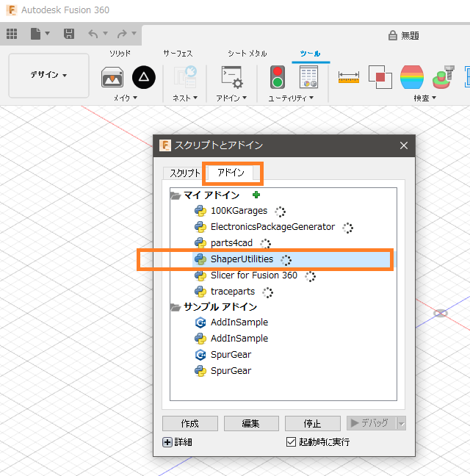
Task: Select the ツール ribbon tab
Action: click(310, 54)
